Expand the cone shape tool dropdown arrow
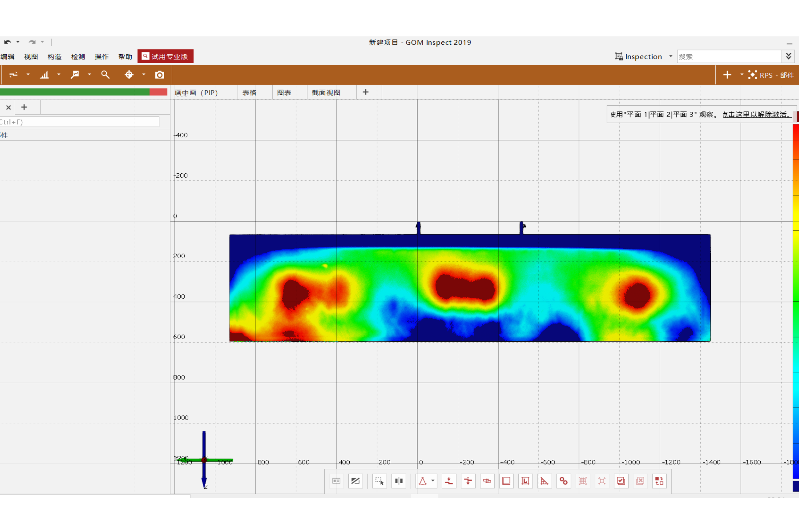This screenshot has height=532, width=799. (x=433, y=481)
